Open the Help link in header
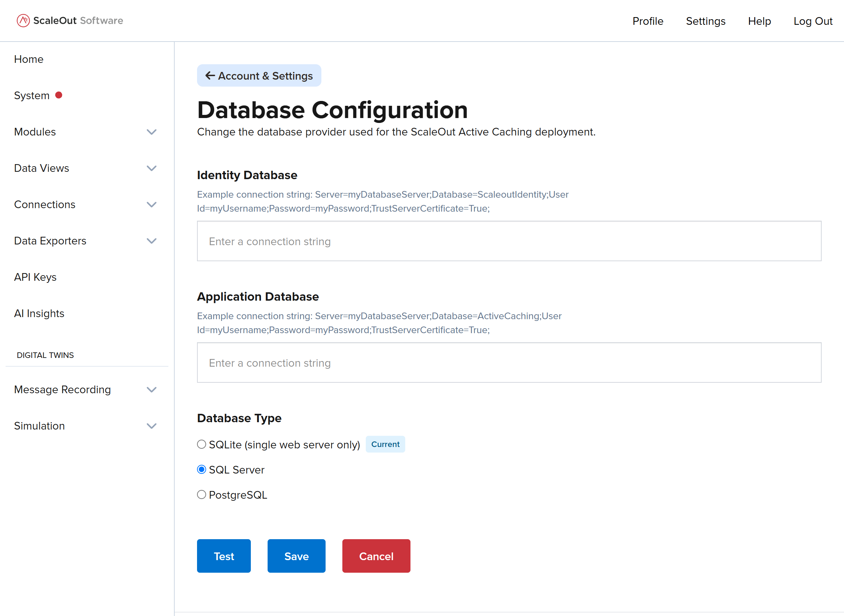This screenshot has height=616, width=844. (759, 21)
